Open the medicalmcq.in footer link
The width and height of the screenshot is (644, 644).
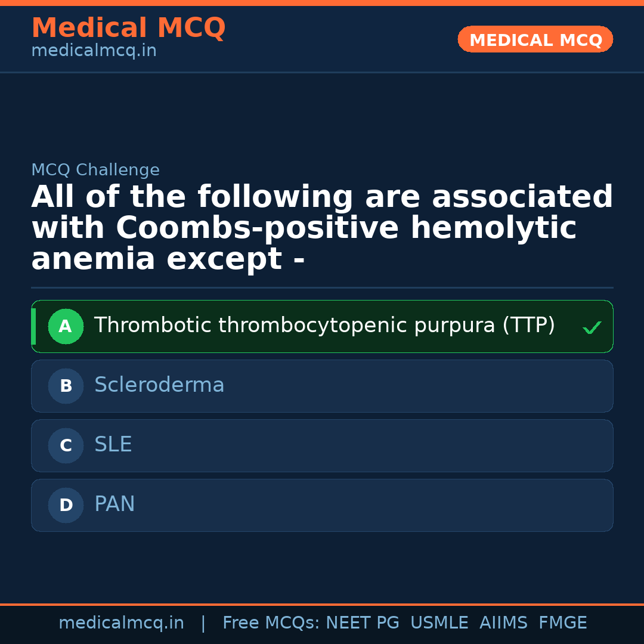tap(121, 623)
